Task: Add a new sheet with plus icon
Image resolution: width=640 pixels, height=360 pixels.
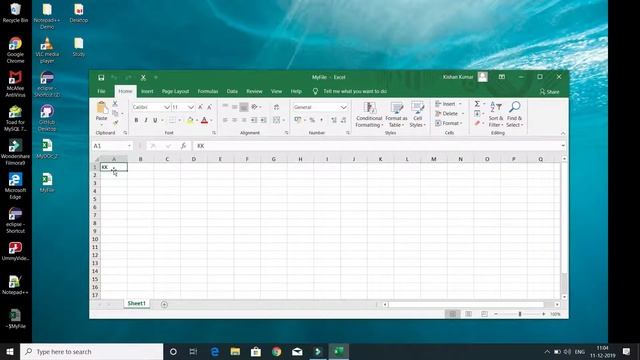Action: (x=164, y=304)
